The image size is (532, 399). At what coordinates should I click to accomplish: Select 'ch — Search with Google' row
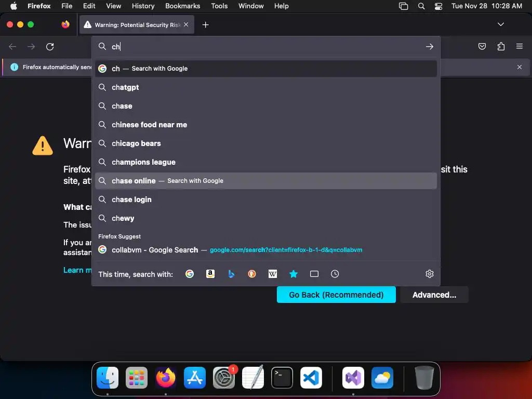point(266,69)
